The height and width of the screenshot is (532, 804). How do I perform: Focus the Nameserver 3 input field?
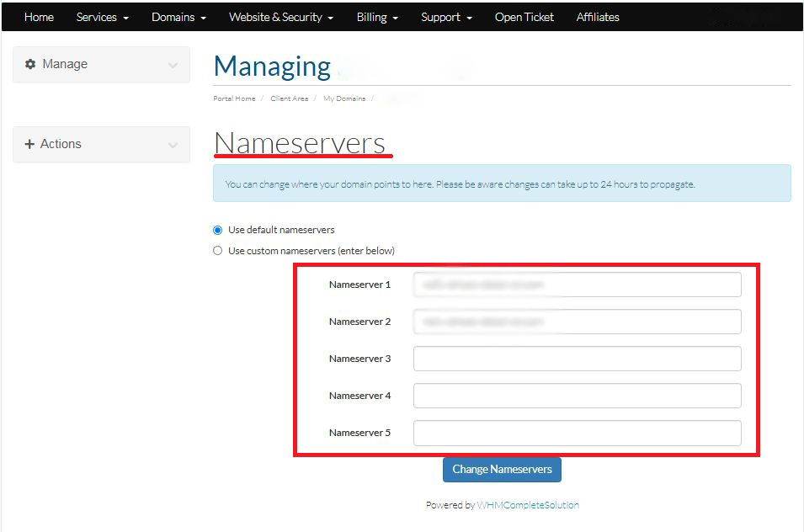[x=577, y=359]
